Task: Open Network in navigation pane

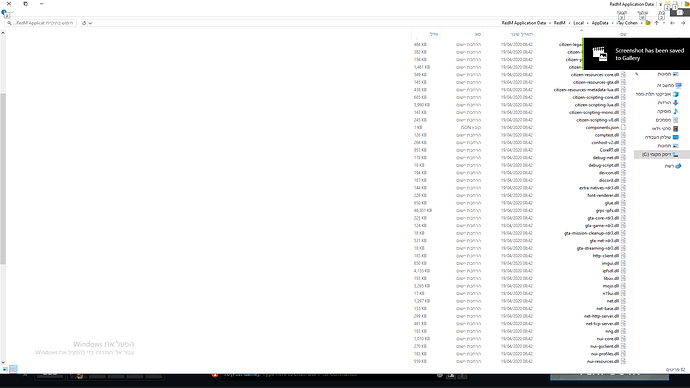Action: 673,166
